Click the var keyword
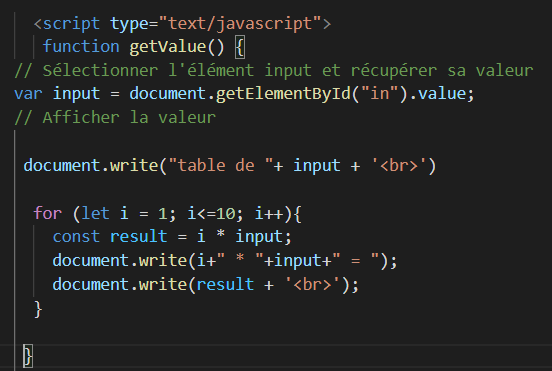Viewport: 552px width, 371px height. (x=28, y=94)
